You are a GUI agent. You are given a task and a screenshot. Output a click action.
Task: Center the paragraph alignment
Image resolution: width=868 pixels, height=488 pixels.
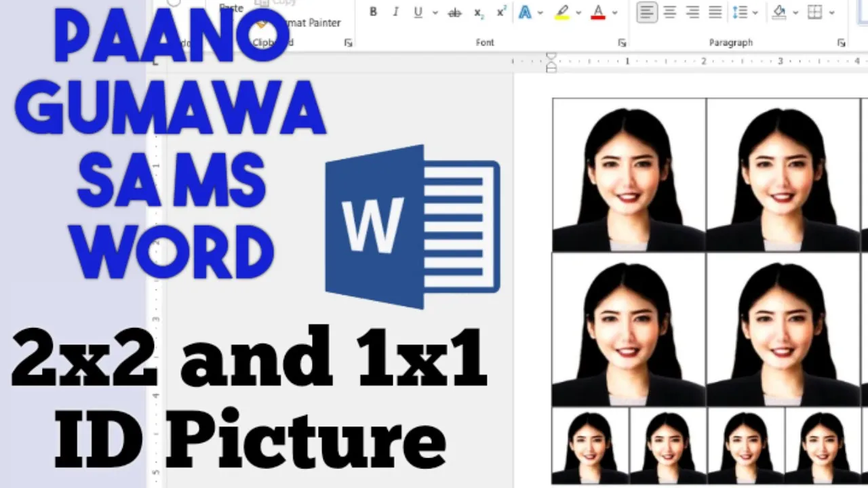tap(670, 12)
